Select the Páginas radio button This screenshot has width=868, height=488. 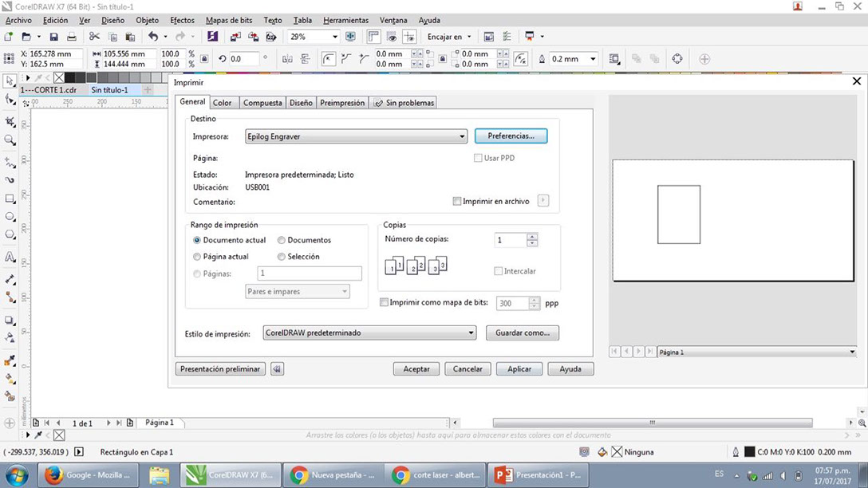tap(197, 274)
